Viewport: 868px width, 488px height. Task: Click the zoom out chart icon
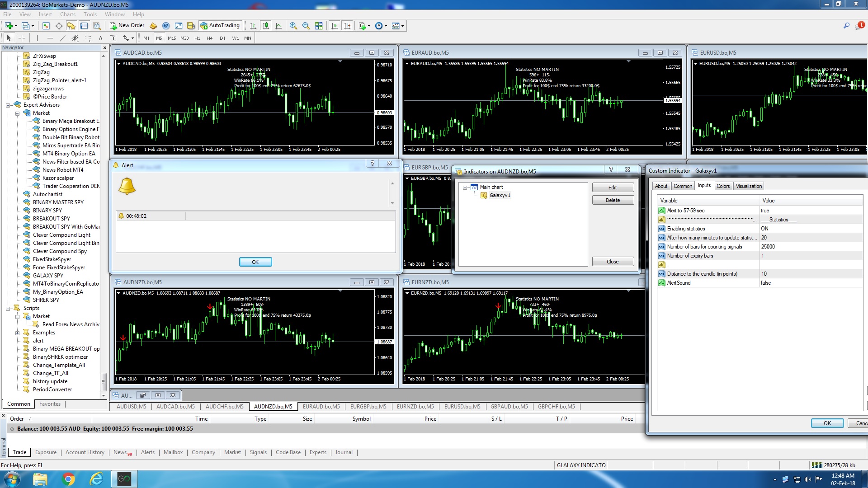point(306,26)
